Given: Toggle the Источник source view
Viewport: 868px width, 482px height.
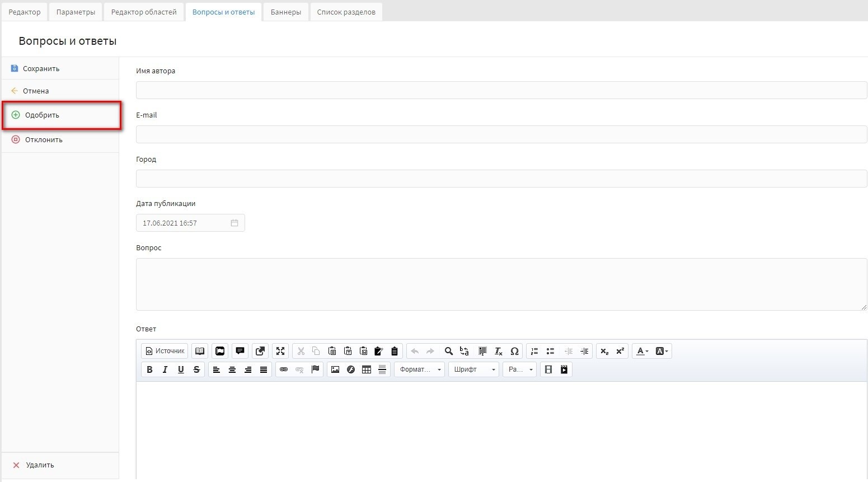Looking at the screenshot, I should 165,351.
